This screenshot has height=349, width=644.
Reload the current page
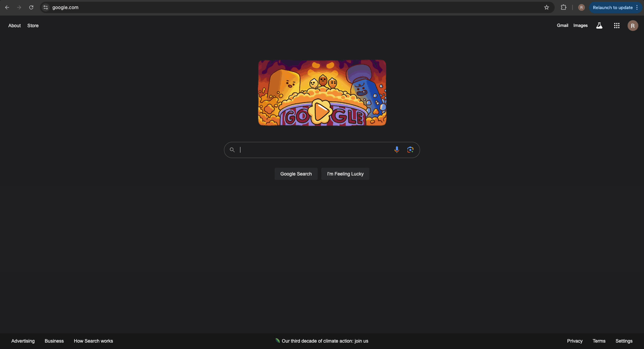coord(31,7)
